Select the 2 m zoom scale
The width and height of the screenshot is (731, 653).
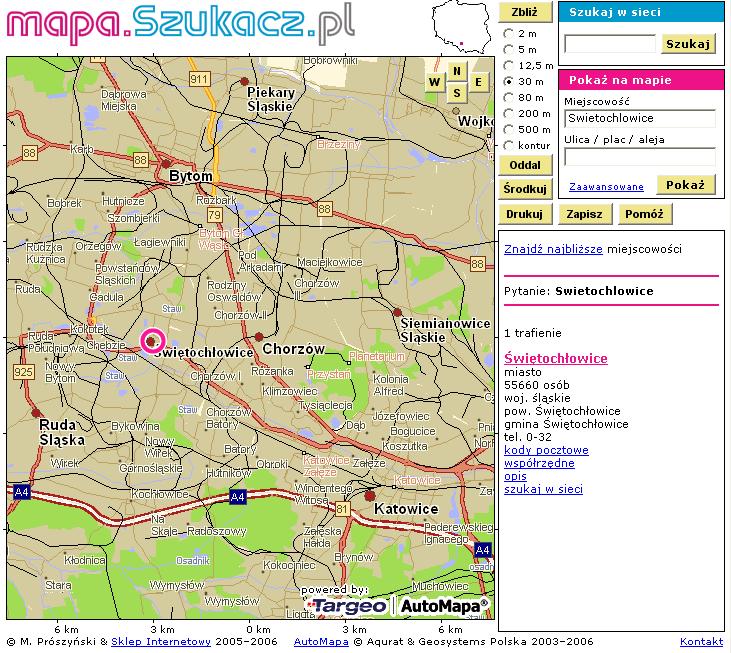pyautogui.click(x=508, y=33)
